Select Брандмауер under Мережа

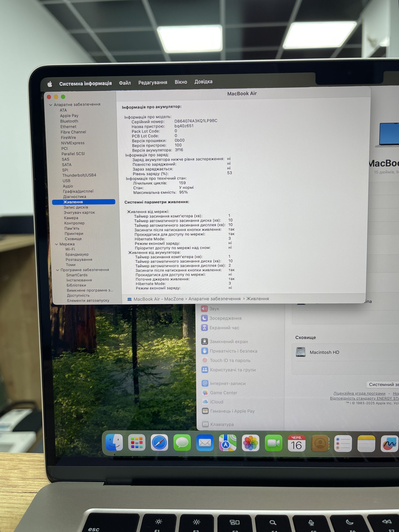click(x=77, y=254)
